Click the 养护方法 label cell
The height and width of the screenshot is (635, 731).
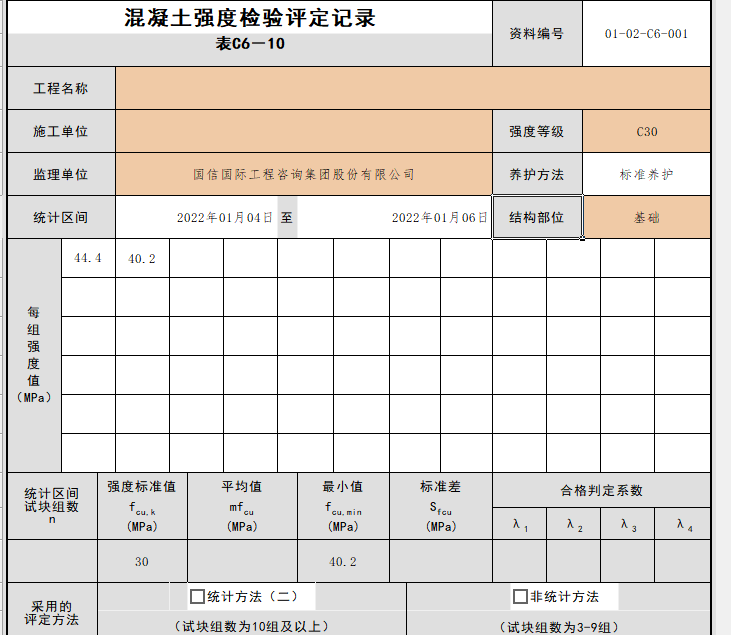point(537,174)
